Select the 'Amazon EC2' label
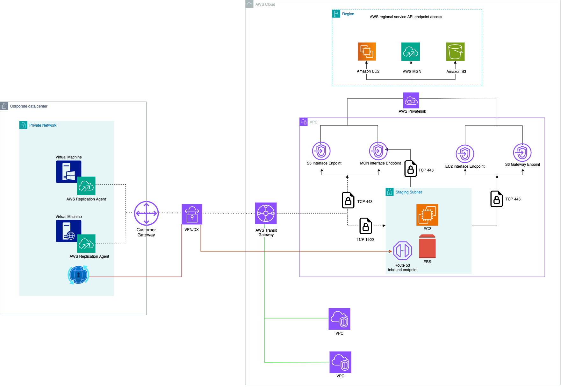The image size is (561, 392). pos(368,71)
